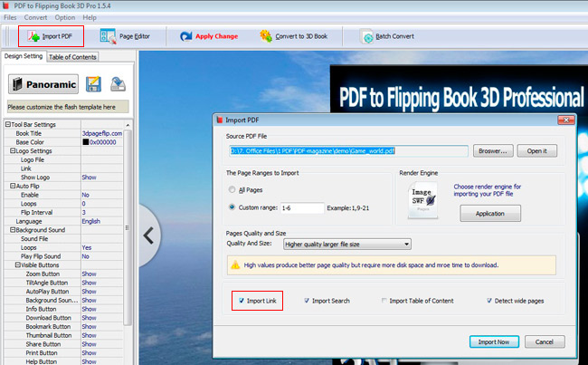Image resolution: width=588 pixels, height=365 pixels.
Task: Click the save template floppy disk icon
Action: point(93,84)
